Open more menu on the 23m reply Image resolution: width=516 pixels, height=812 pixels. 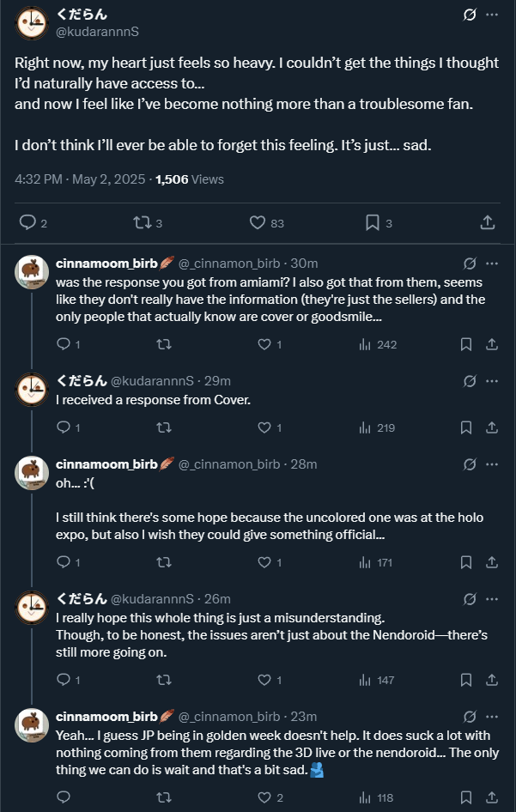(x=492, y=716)
